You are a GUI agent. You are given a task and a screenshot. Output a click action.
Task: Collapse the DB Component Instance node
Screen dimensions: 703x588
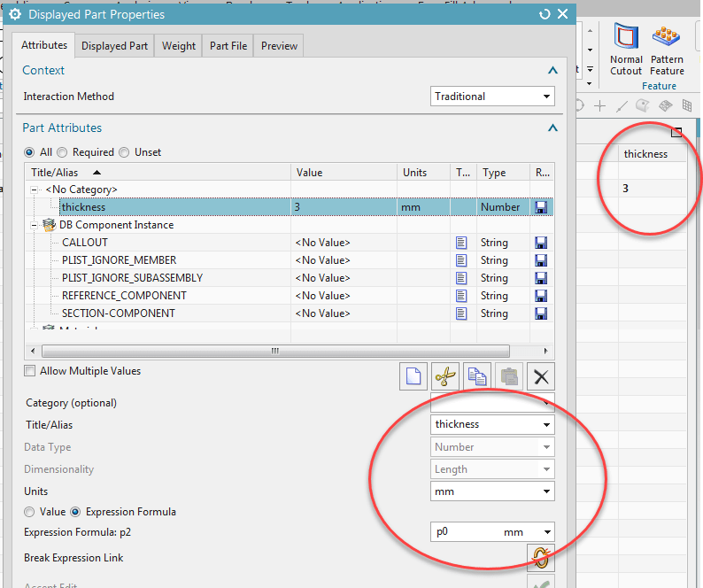34,225
